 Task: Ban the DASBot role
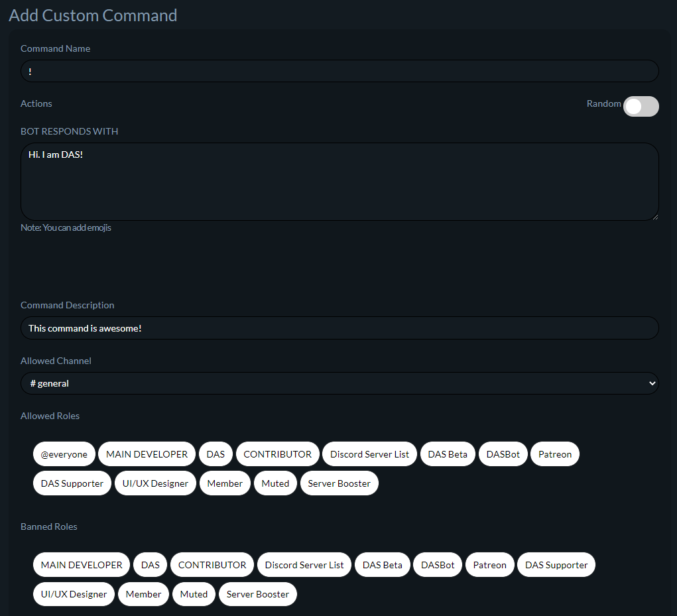point(438,565)
